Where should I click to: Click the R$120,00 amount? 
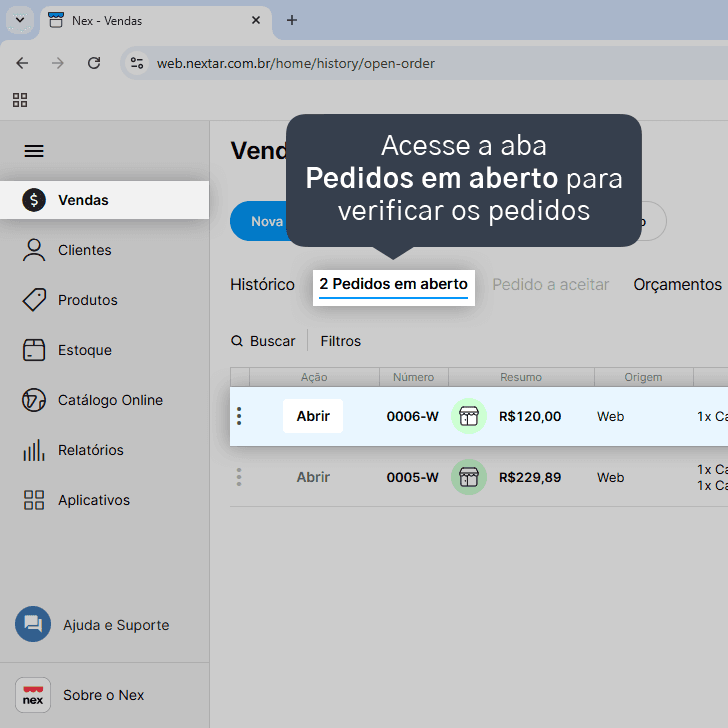point(530,416)
